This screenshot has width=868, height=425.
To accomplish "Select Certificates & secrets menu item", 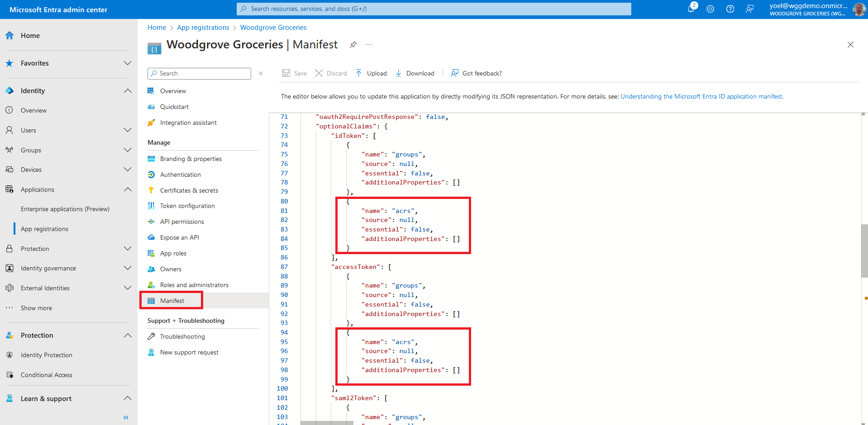I will coord(189,190).
